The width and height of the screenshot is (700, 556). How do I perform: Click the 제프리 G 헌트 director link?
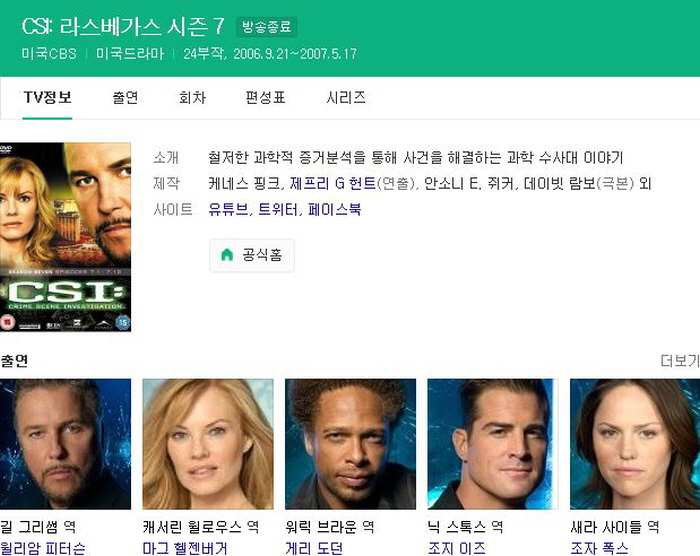tap(333, 184)
